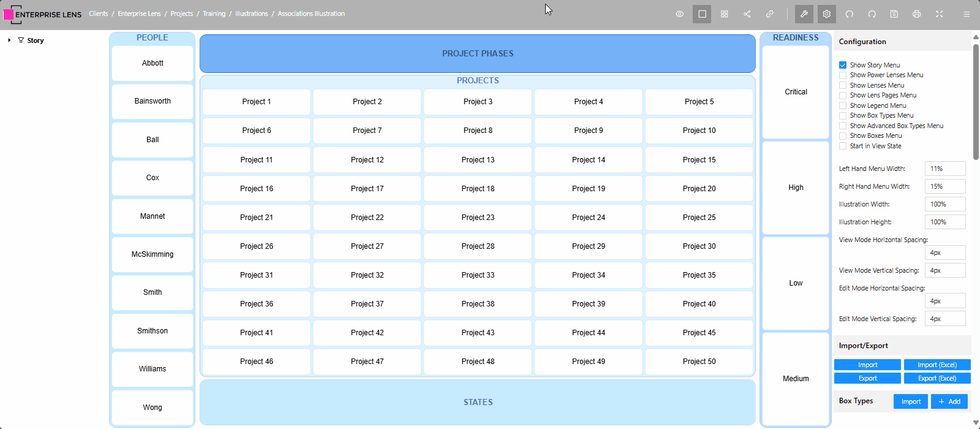Edit the Right Hand Menu Width field
980x429 pixels.
[945, 186]
